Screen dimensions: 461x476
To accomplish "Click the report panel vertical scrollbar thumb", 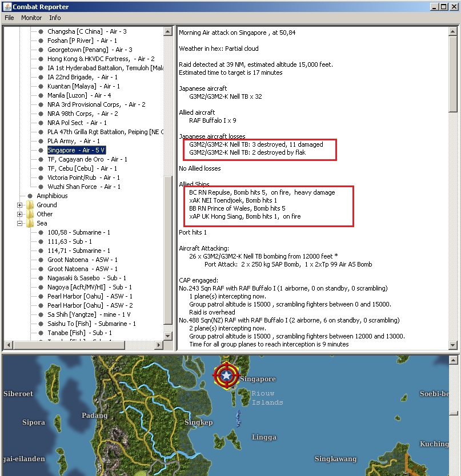I will [453, 74].
